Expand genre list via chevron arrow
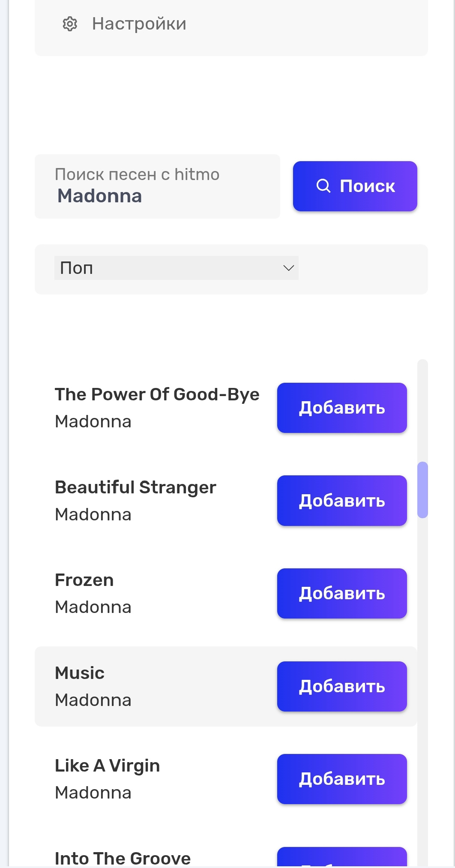 (x=289, y=268)
